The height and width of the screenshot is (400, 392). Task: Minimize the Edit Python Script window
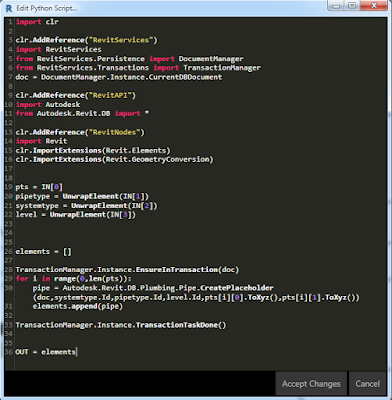point(337,6)
